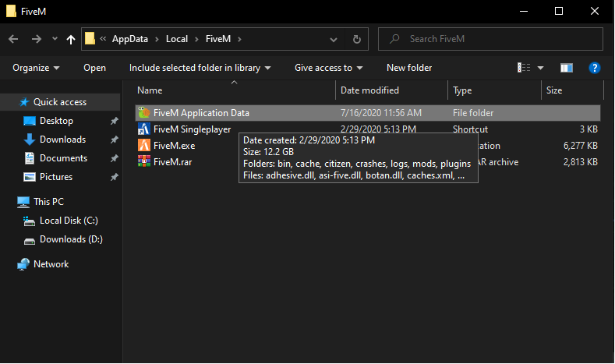Screen dimensions: 615x364
Task: Go back with the Back arrow
Action: point(13,39)
